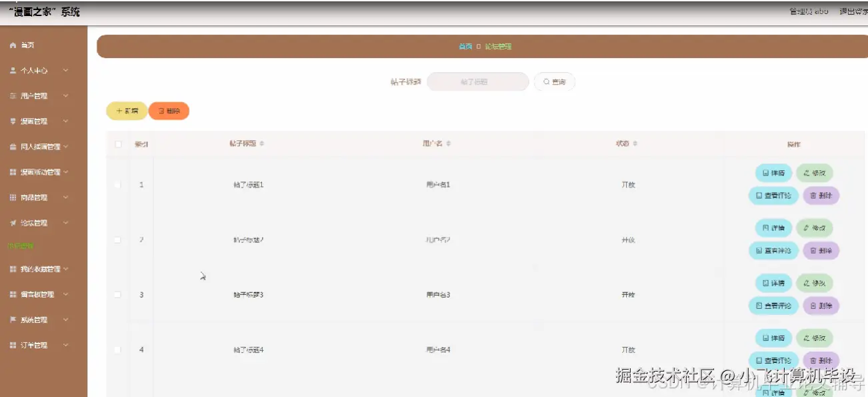Viewport: 868px width, 397px height.
Task: Click the flag icon beside 系统管理
Action: (13, 320)
